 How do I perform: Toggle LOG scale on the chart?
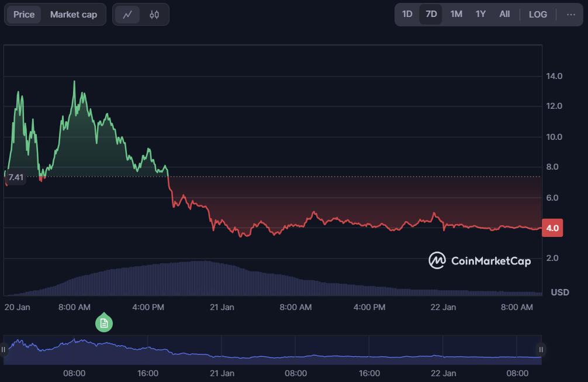click(538, 15)
